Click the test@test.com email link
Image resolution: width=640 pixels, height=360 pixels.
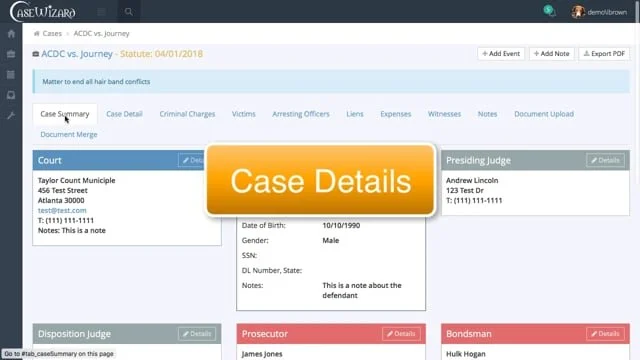pos(62,210)
